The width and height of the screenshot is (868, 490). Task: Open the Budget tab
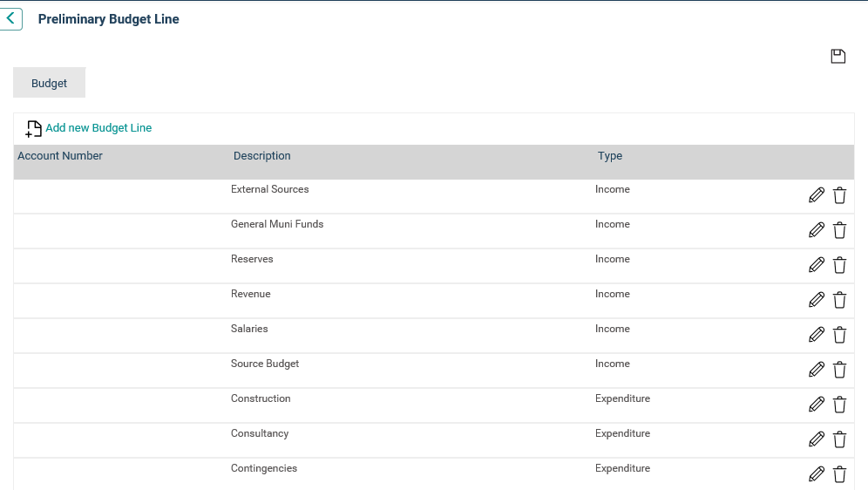tap(50, 83)
